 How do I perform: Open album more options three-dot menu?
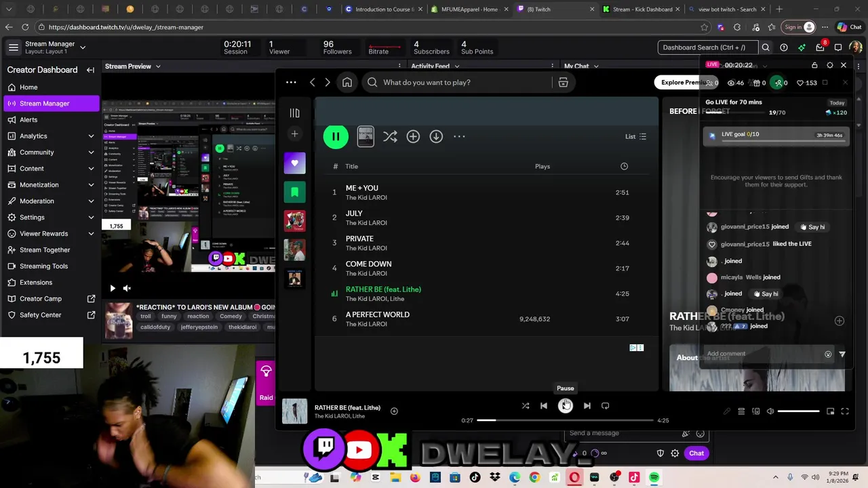[x=459, y=136]
